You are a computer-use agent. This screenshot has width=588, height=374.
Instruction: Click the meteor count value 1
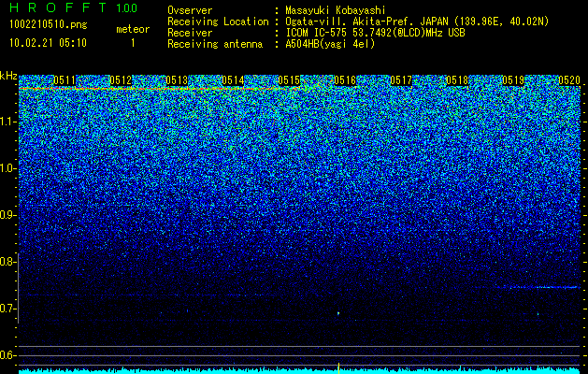pyautogui.click(x=133, y=43)
